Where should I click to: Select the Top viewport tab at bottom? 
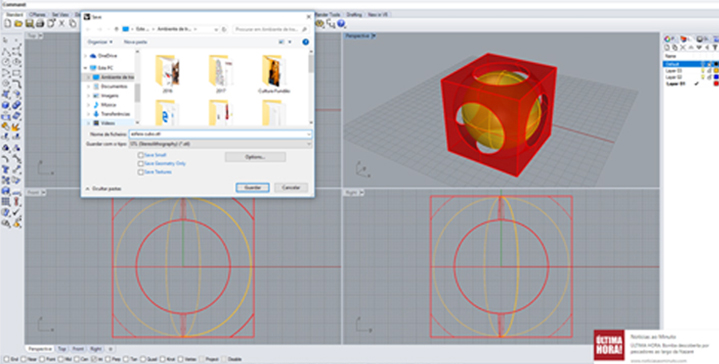tap(62, 349)
